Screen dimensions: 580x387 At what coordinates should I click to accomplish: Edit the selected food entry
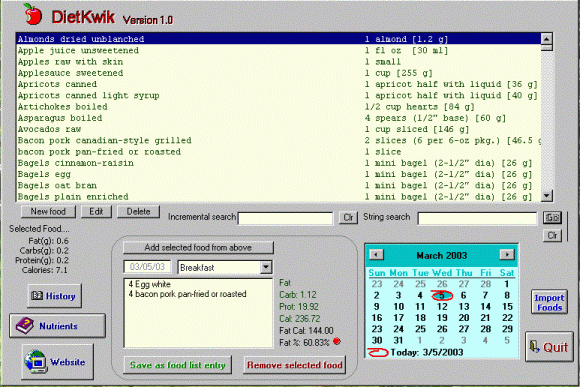[x=96, y=212]
